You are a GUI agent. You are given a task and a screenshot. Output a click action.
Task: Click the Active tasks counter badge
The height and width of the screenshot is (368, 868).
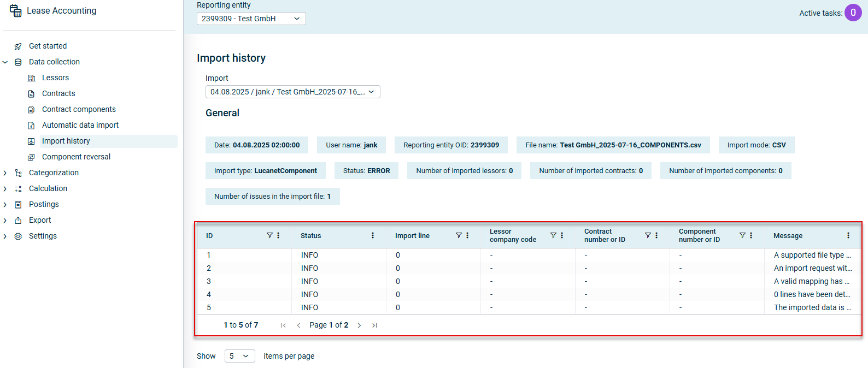point(853,13)
